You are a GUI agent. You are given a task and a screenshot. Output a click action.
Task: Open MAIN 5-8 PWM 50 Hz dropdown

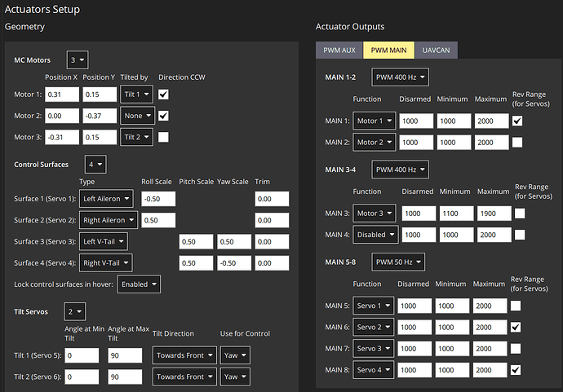coord(400,262)
